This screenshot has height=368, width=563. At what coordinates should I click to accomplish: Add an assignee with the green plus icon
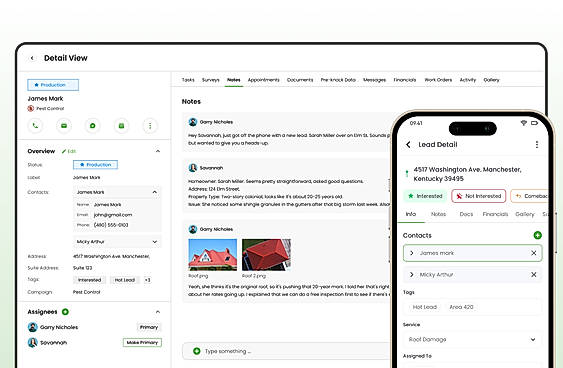click(65, 312)
